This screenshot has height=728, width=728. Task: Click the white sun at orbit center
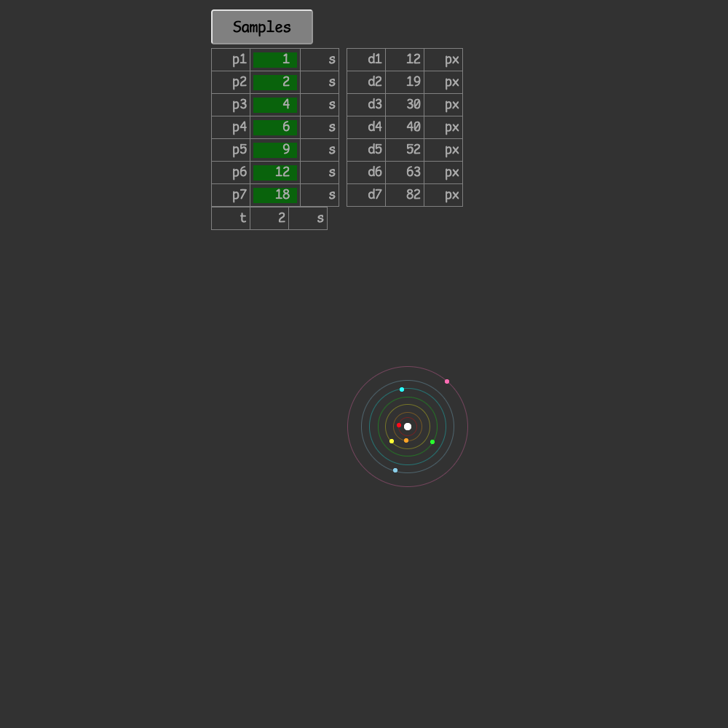click(407, 425)
